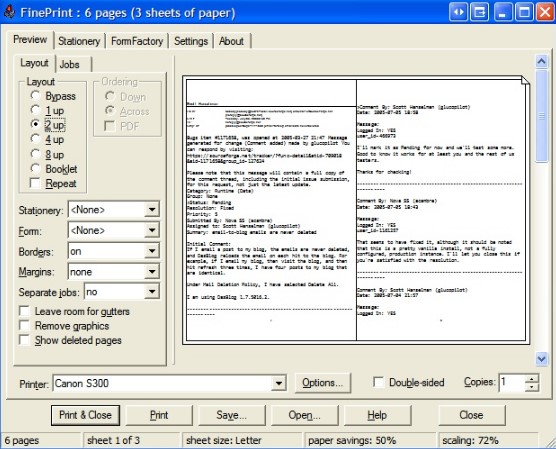Increase copies with the up spinner arrow

[532, 379]
